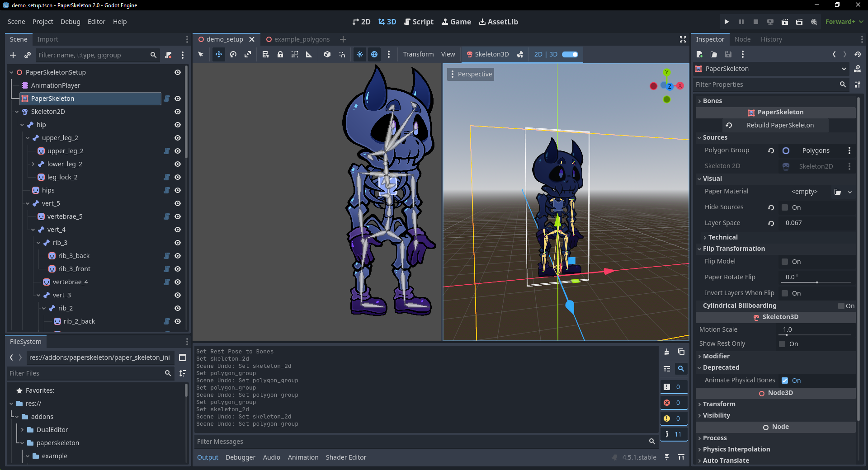Toggle the 2D | 3D dual editor switch
The width and height of the screenshot is (868, 470).
(570, 54)
